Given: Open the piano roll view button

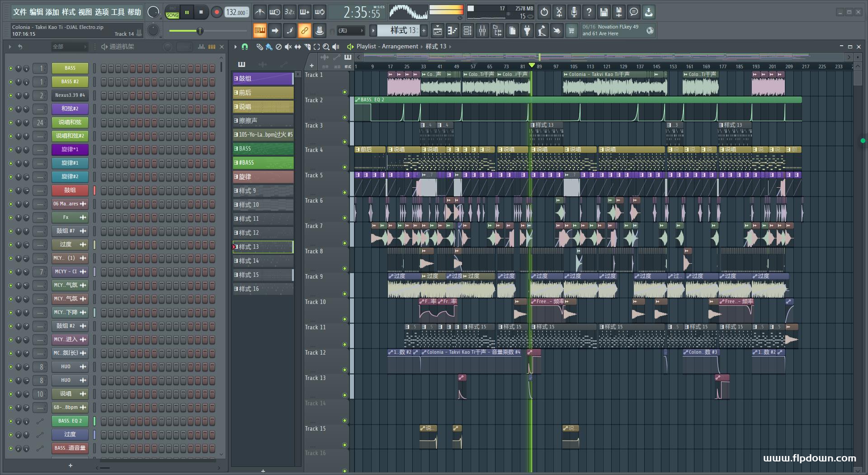Looking at the screenshot, I should 453,31.
